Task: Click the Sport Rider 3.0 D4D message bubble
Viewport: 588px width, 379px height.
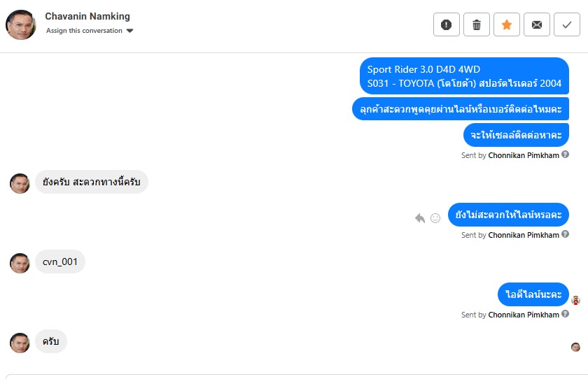Action: [x=464, y=76]
